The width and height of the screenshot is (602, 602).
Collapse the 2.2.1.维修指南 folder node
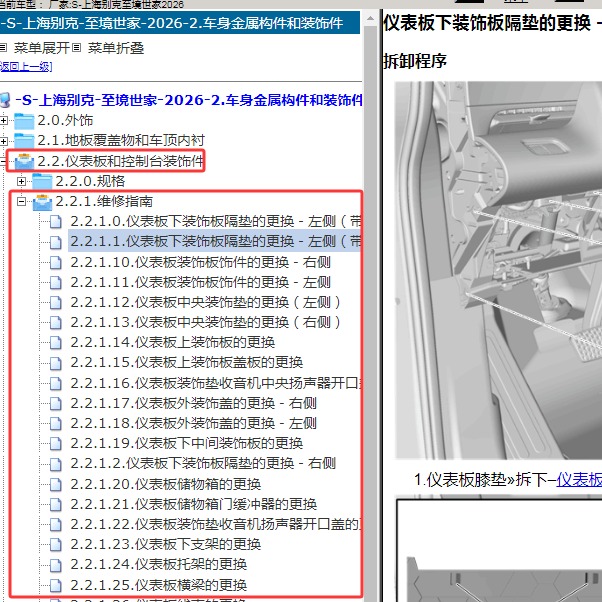point(22,201)
